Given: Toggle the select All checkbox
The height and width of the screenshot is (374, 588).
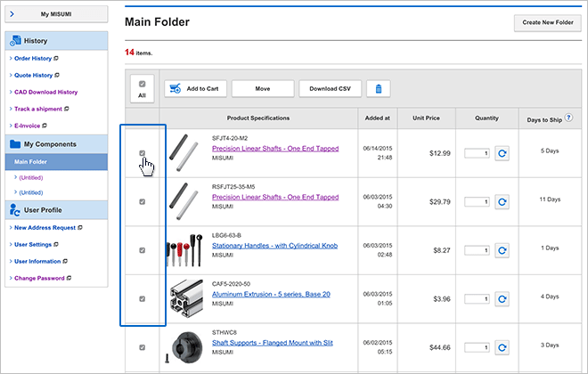Looking at the screenshot, I should [x=143, y=85].
